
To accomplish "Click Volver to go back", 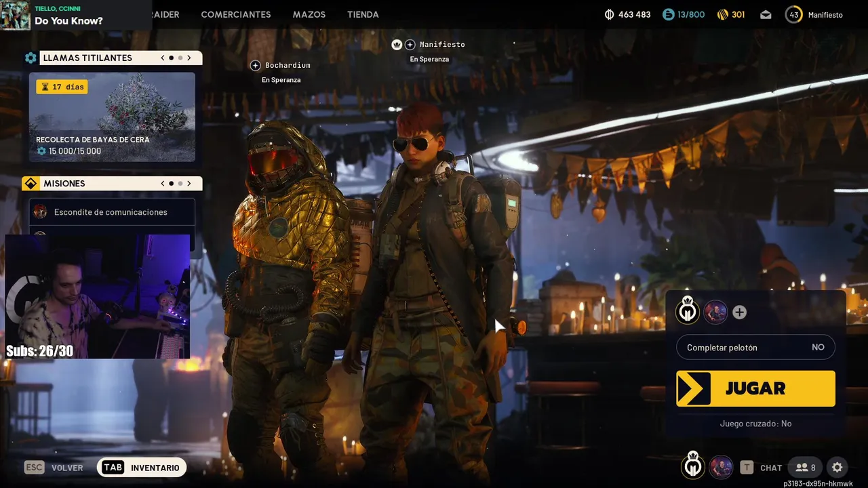I will 67,468.
